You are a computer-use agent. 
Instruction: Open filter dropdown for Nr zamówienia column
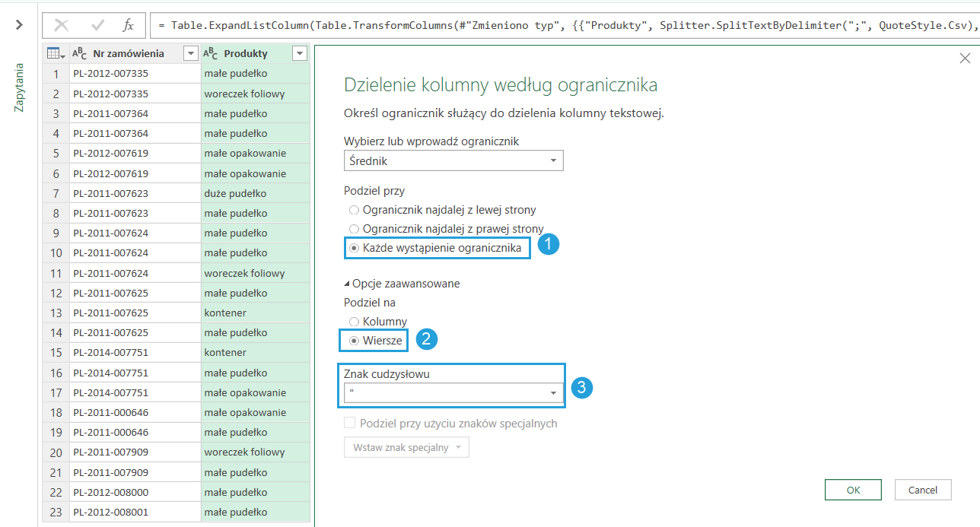pos(190,53)
